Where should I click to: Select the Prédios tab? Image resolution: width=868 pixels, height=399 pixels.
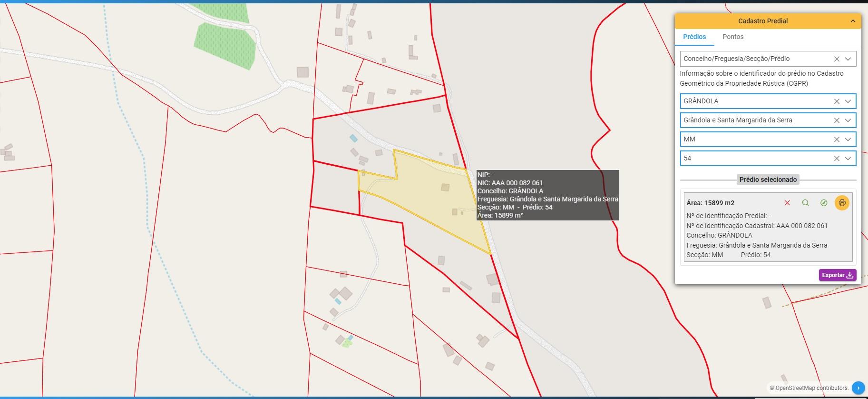point(694,37)
